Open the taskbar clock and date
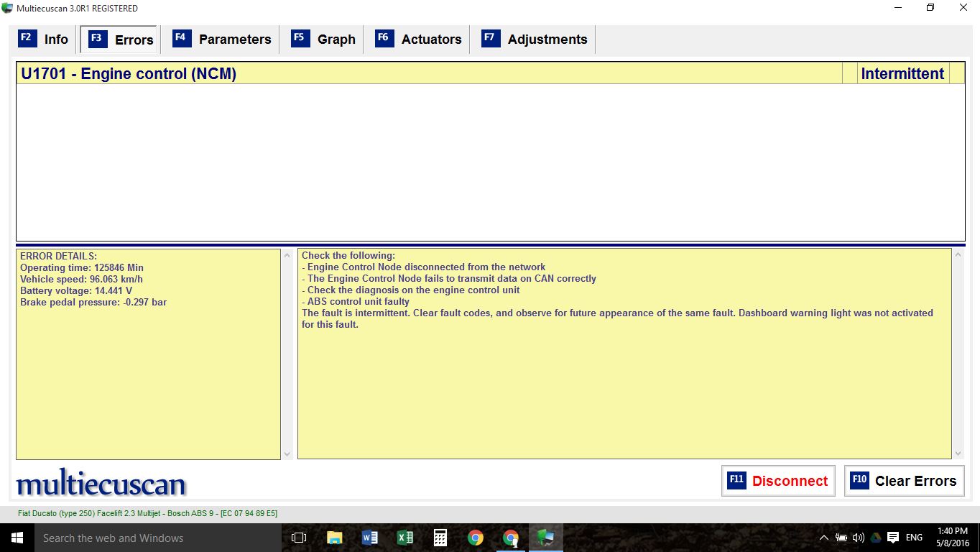 tap(953, 538)
